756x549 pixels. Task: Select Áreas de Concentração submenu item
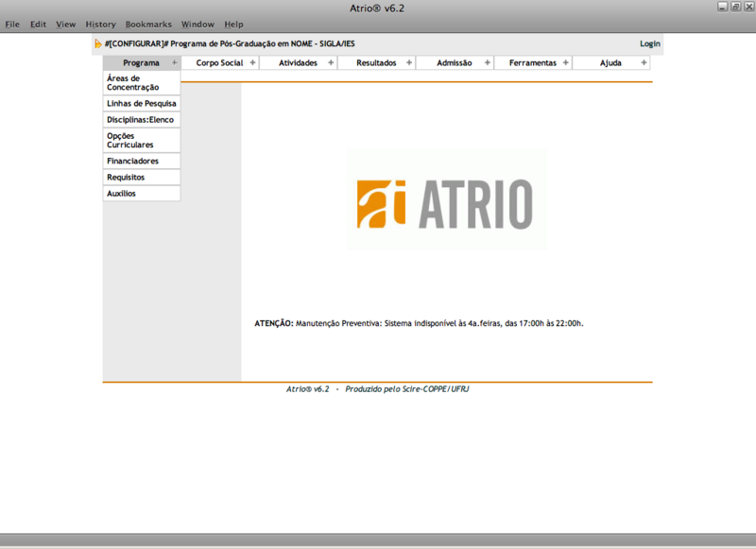pos(133,83)
